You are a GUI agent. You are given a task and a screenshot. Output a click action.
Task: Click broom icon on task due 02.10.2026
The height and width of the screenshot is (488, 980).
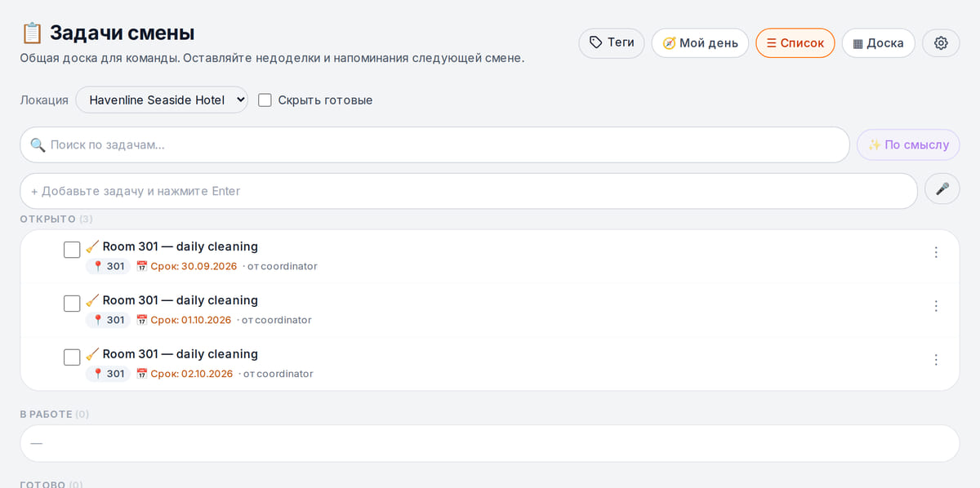coord(92,354)
